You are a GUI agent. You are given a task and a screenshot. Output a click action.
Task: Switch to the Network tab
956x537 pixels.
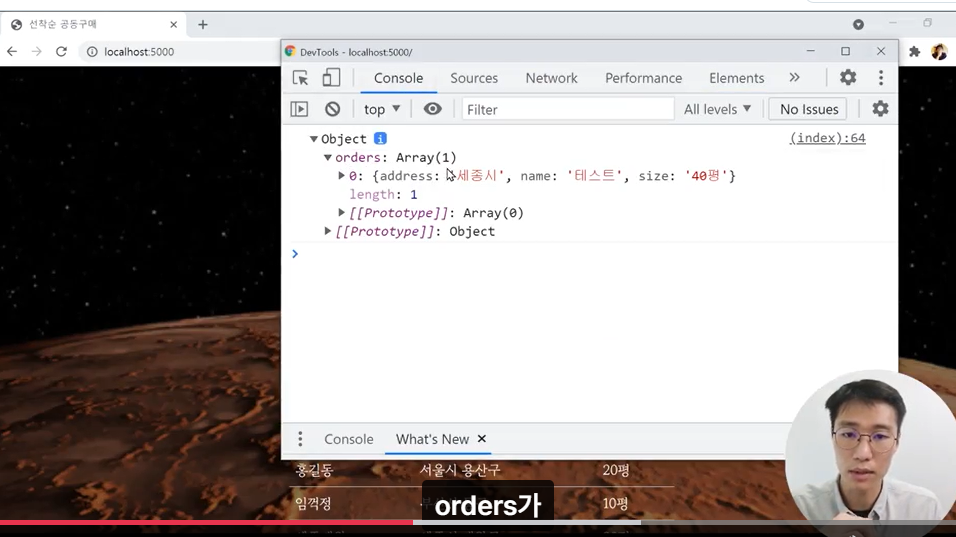tap(551, 78)
